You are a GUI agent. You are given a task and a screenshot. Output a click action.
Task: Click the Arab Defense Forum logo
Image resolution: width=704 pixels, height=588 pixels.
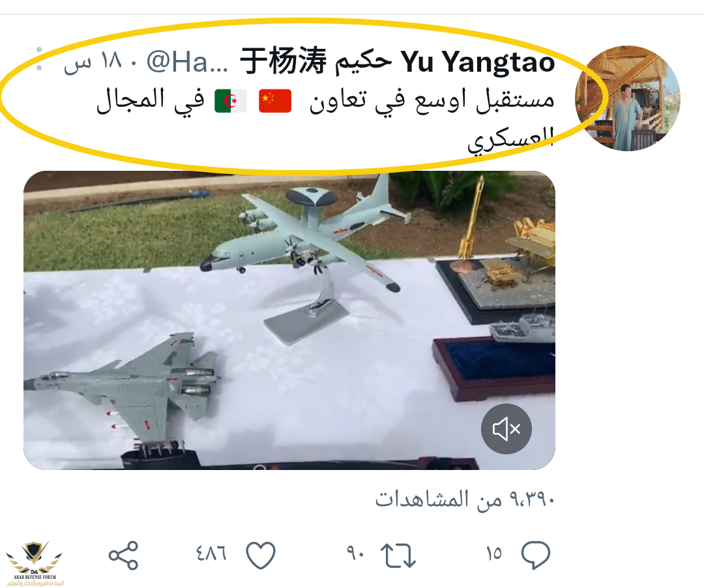click(x=35, y=564)
